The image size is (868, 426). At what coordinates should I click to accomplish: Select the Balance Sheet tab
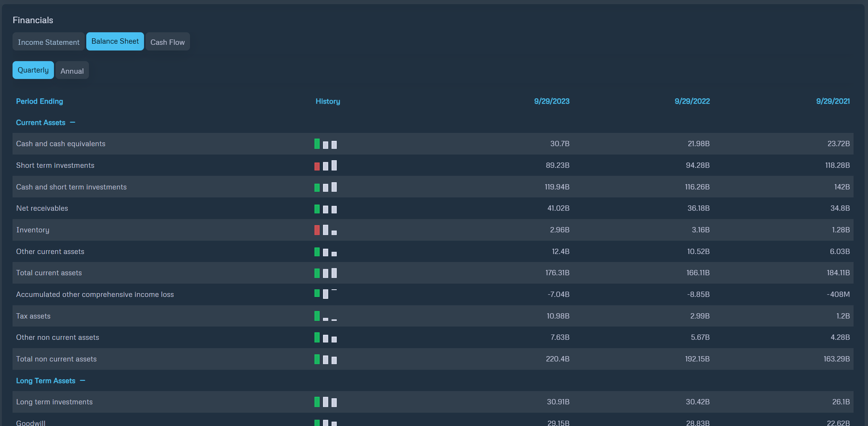click(x=115, y=41)
